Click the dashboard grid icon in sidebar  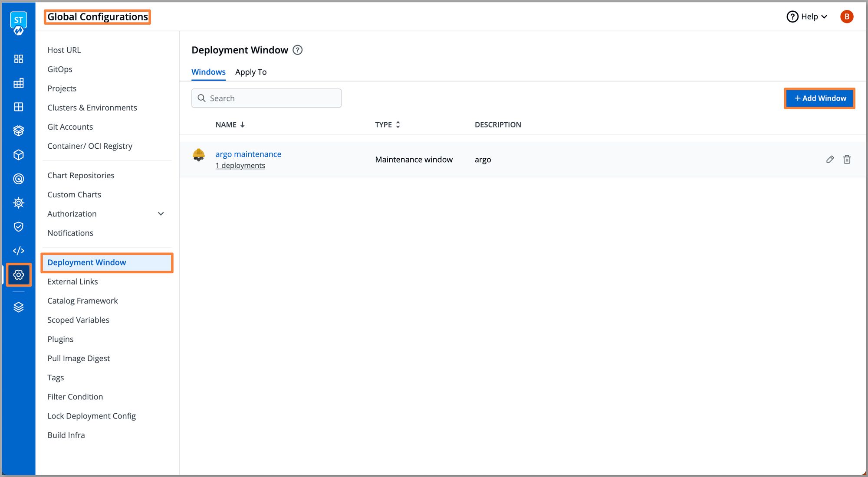pyautogui.click(x=18, y=59)
